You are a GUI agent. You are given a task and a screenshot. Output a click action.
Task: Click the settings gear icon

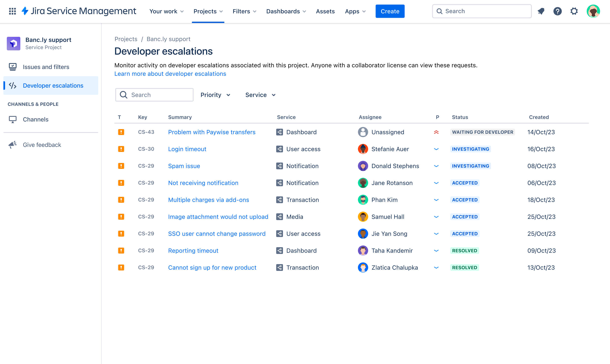(574, 11)
